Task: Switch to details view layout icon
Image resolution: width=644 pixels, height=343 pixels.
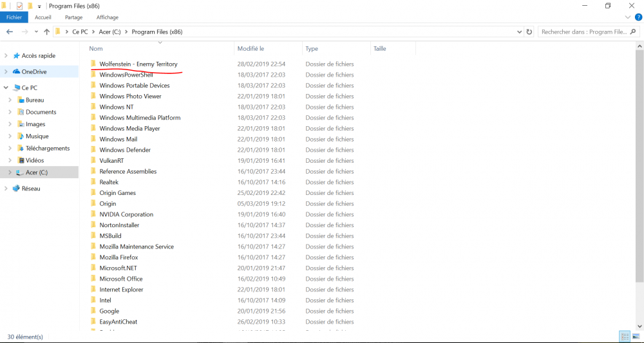Action: click(x=625, y=337)
